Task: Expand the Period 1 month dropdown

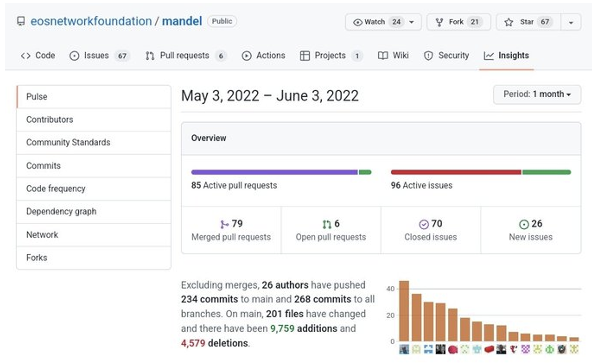Action: [537, 94]
